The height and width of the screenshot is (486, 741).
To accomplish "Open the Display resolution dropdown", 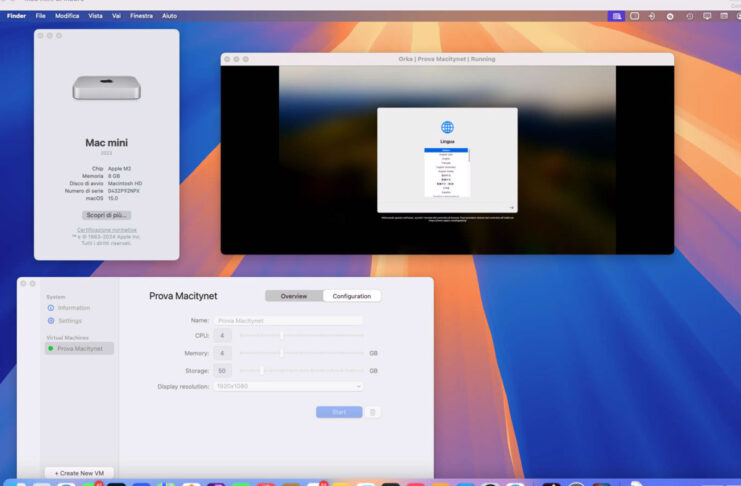I will click(288, 386).
